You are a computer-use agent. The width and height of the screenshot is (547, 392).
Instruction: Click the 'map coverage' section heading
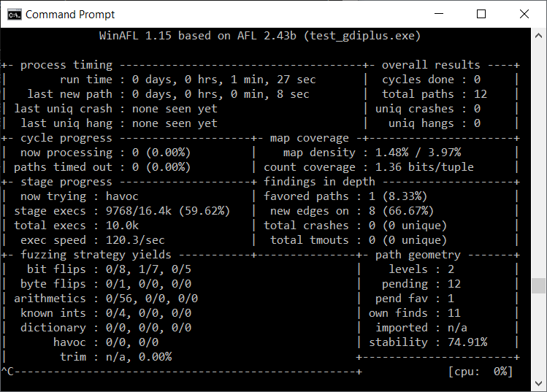(309, 138)
